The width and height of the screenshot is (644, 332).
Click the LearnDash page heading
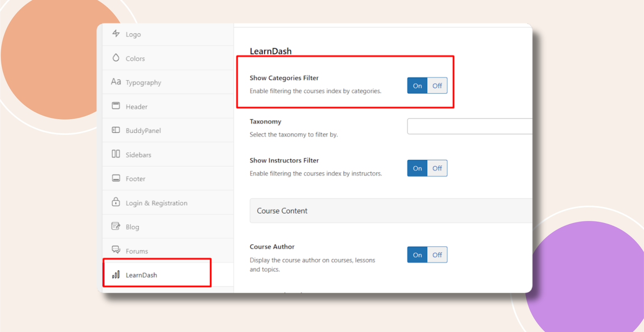[270, 51]
